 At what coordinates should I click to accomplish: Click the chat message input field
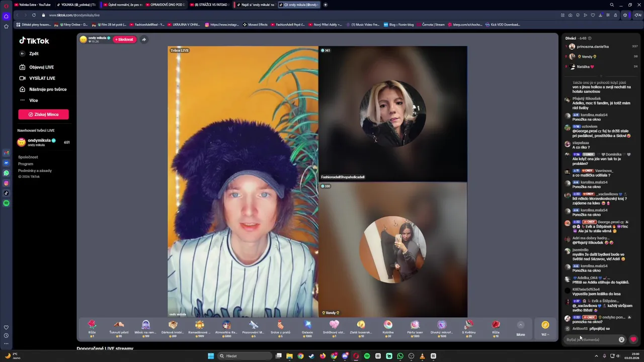(591, 339)
